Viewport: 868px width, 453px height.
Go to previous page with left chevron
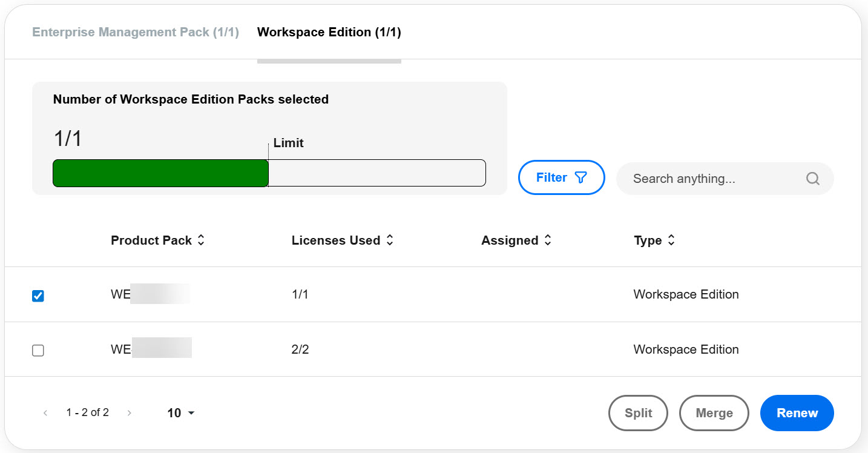[x=45, y=412]
